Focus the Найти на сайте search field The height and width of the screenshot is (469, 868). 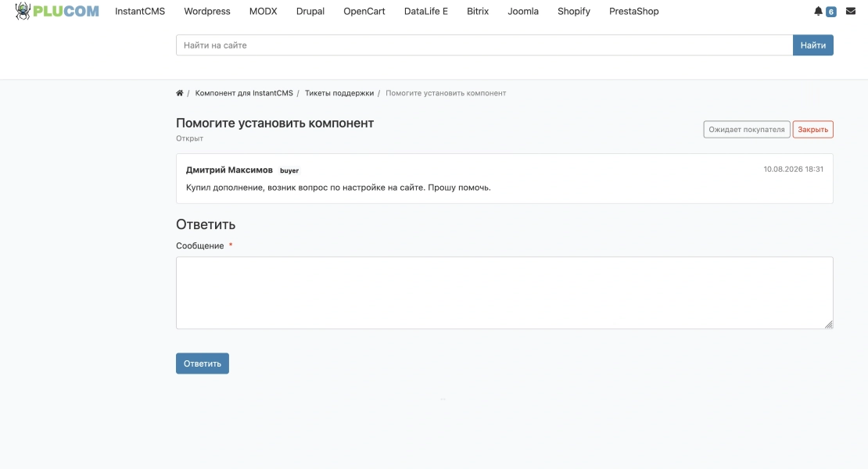click(484, 45)
